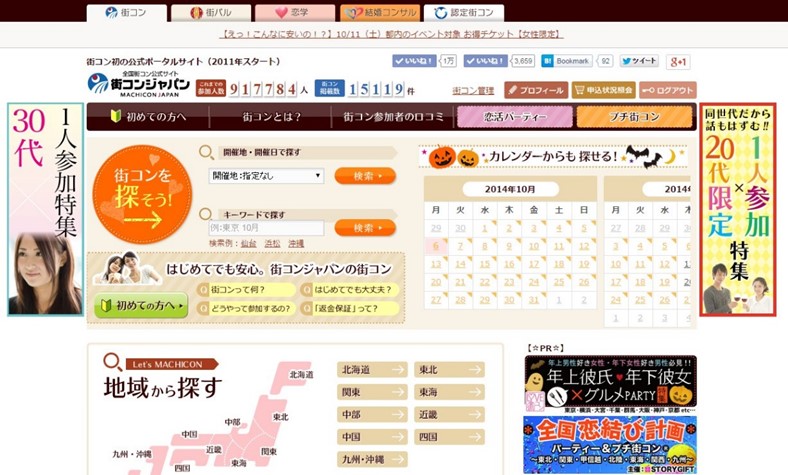
Task: Click the green 初めての方へ button
Action: (141, 305)
